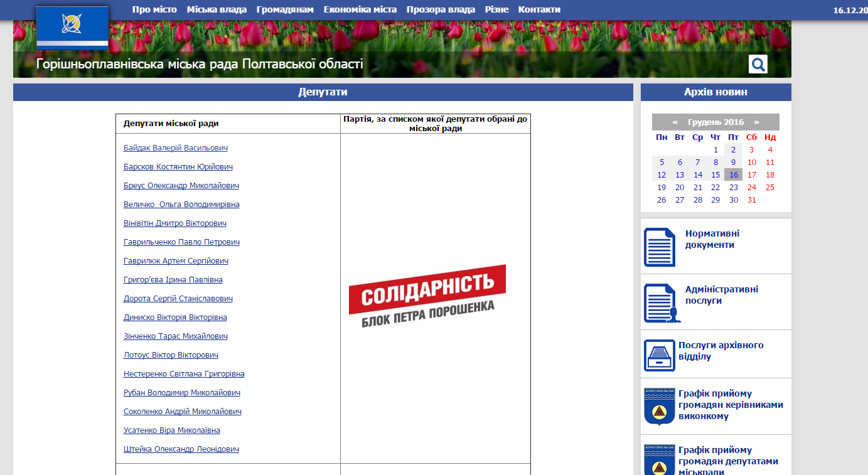868x475 pixels.
Task: Open the Контакти menu item
Action: pyautogui.click(x=539, y=9)
